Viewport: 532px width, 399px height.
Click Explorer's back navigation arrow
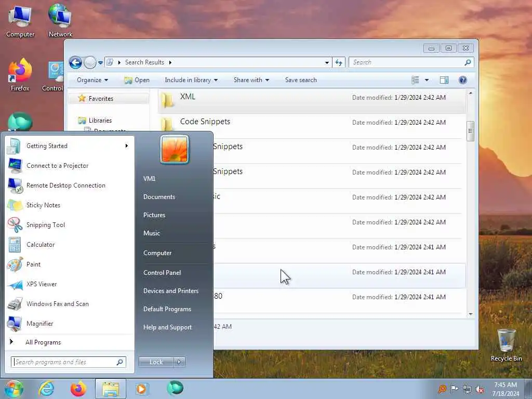pyautogui.click(x=76, y=62)
